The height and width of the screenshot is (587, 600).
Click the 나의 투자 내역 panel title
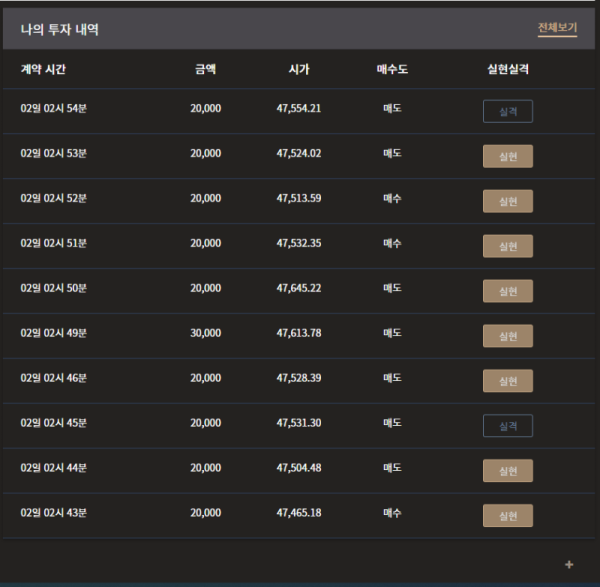(59, 29)
